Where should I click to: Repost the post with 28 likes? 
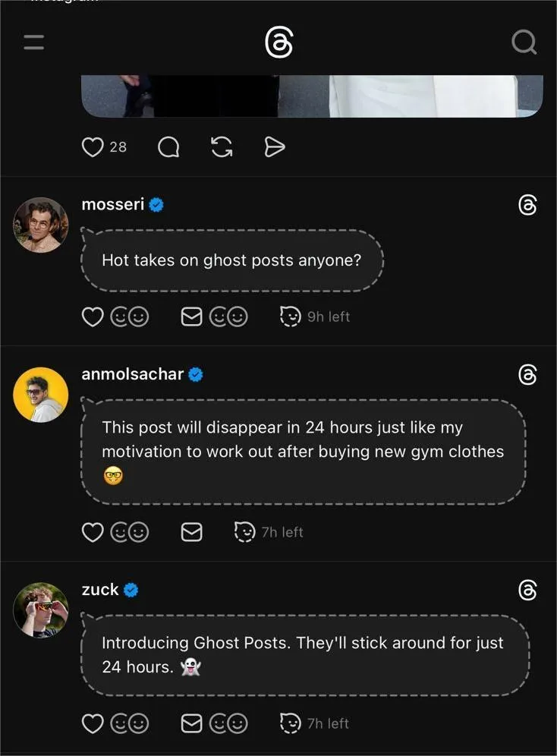[x=222, y=147]
